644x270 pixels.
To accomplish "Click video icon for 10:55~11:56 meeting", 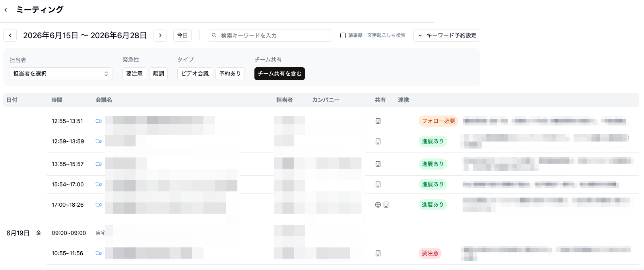I will [x=99, y=253].
